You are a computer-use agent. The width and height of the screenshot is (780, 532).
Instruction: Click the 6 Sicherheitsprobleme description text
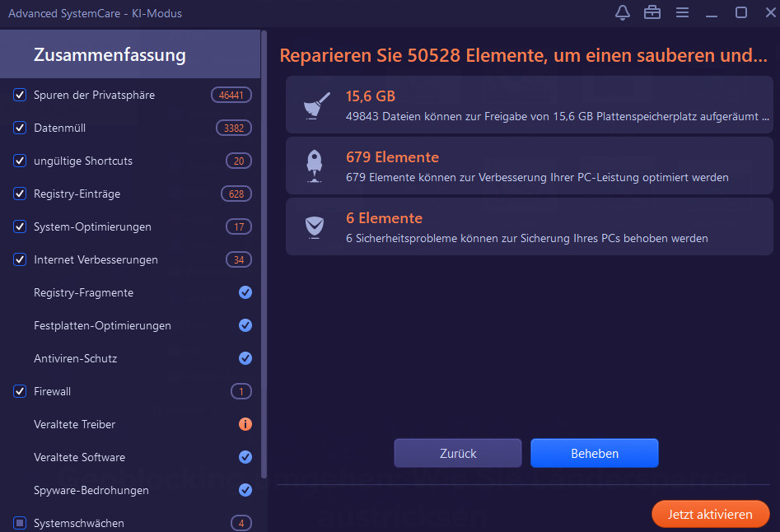click(x=527, y=238)
